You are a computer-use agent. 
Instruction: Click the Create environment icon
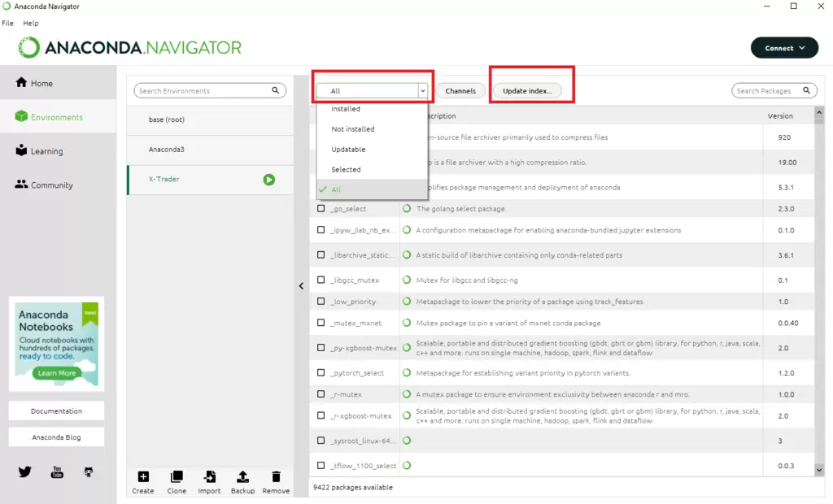(143, 476)
